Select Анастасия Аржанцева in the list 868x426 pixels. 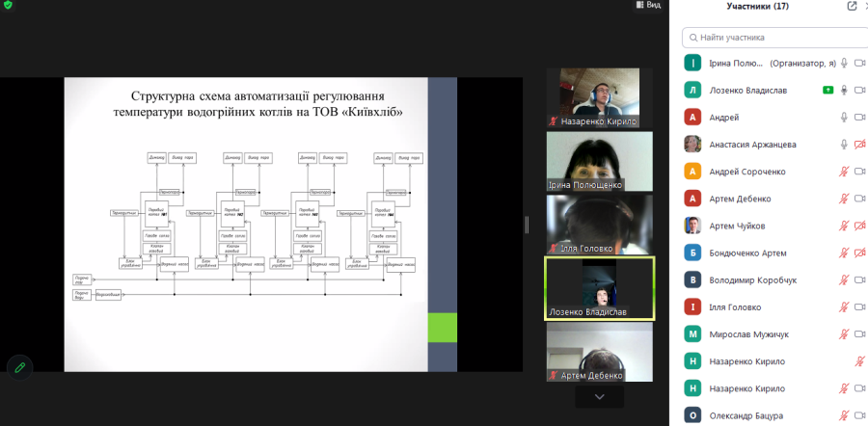pyautogui.click(x=753, y=145)
